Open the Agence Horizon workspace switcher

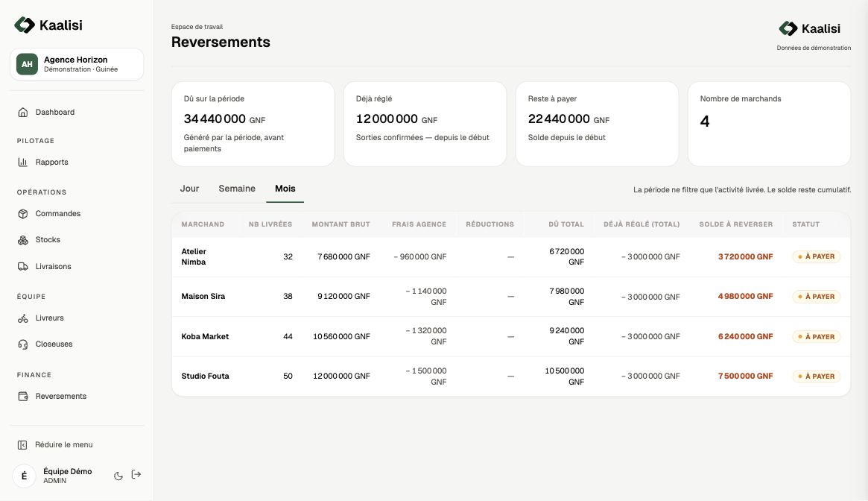point(77,64)
